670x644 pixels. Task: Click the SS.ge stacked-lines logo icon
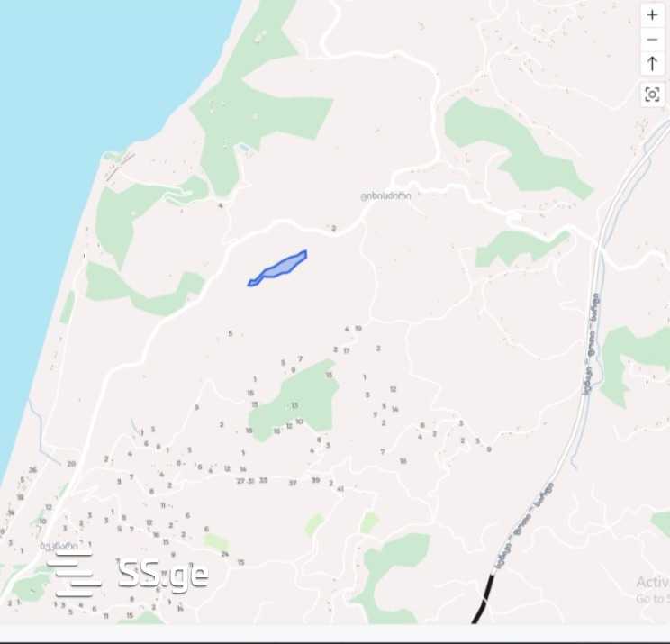click(x=74, y=575)
